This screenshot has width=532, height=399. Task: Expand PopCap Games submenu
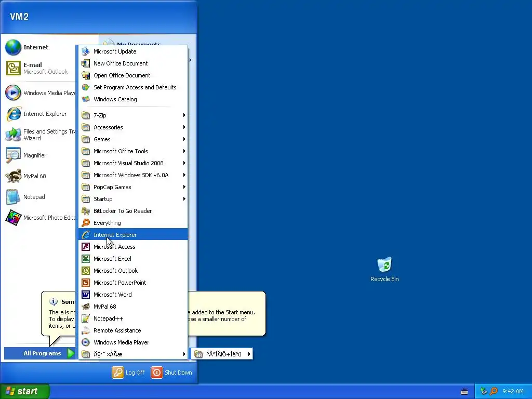pyautogui.click(x=133, y=187)
